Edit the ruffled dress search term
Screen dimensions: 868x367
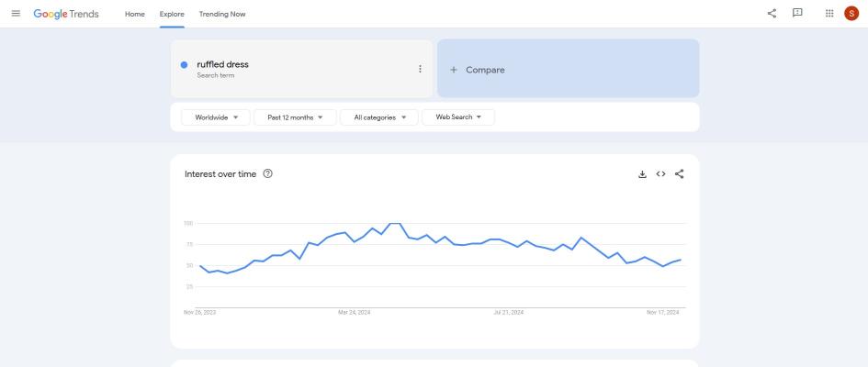222,64
